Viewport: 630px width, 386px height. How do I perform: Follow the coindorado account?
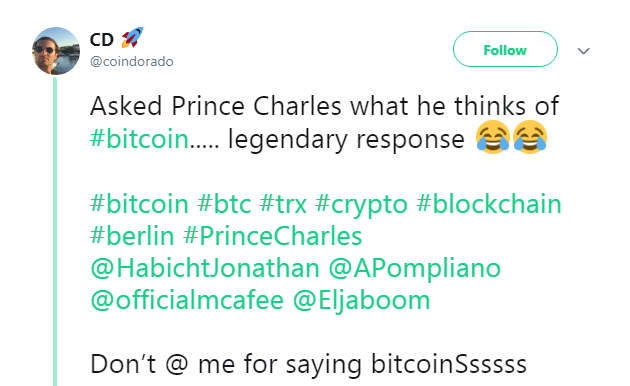(x=505, y=49)
